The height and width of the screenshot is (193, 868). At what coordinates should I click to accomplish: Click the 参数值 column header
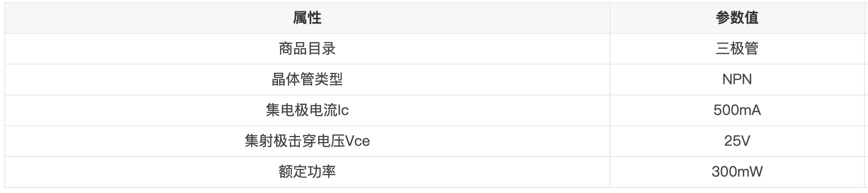coord(737,18)
